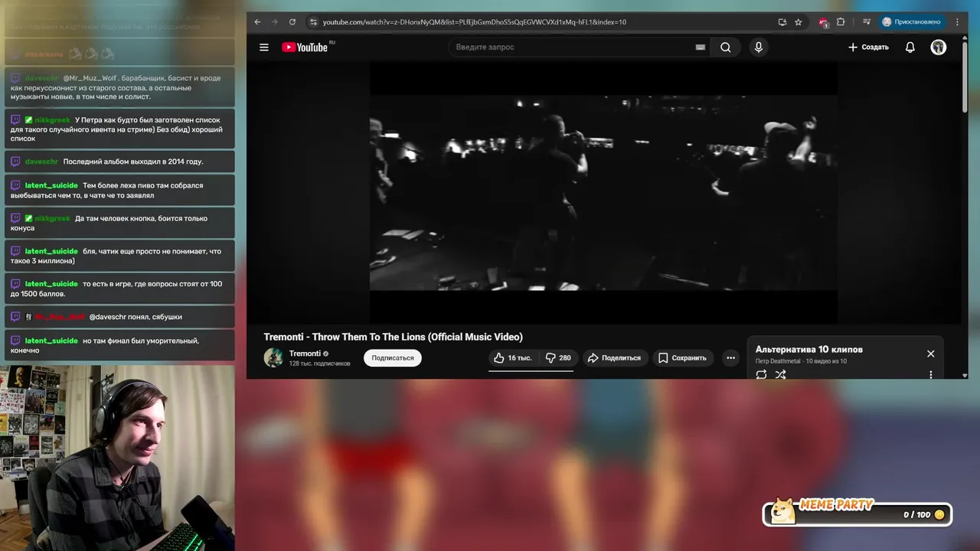Like the video (16 тыс.)

pyautogui.click(x=513, y=357)
